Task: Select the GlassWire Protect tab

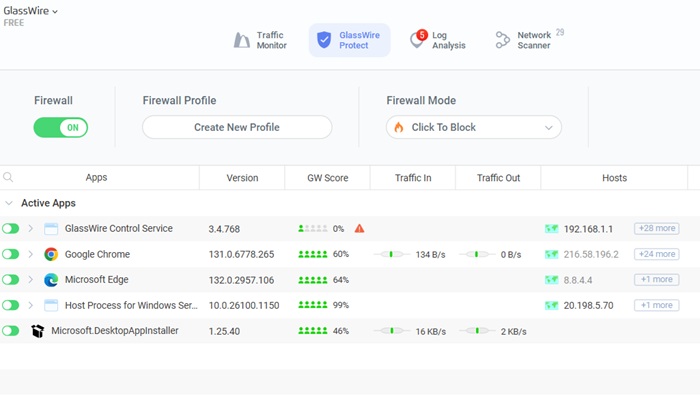Action: (x=350, y=40)
